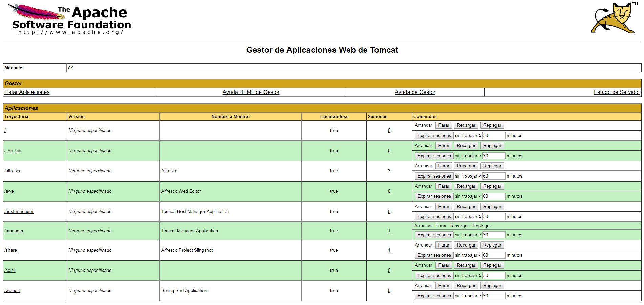Open the Listar Aplicaciones link
Screen dimensions: 644x305
(x=27, y=92)
